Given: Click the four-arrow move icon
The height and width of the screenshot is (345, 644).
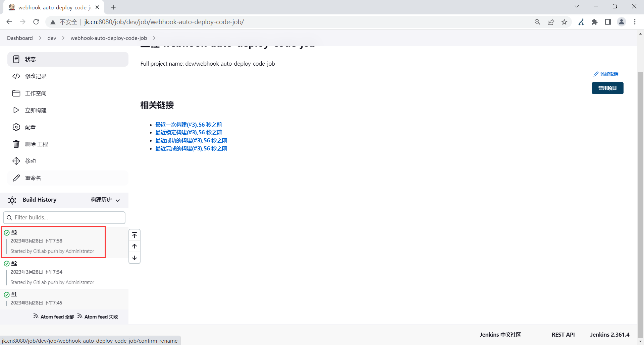Looking at the screenshot, I should click(16, 161).
